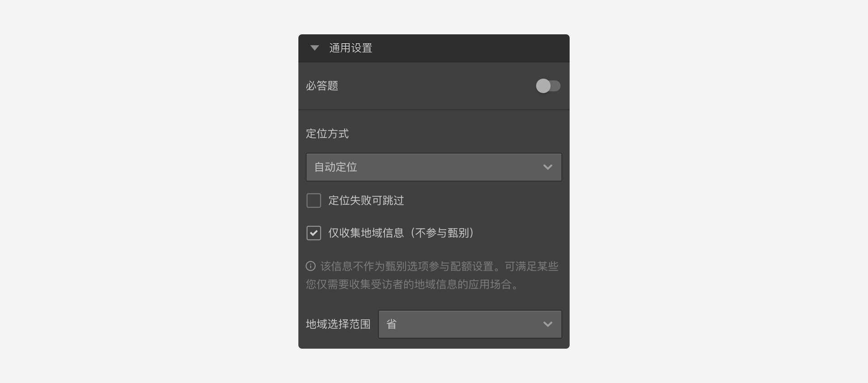Collapse the 通用设置 section triangle

tap(315, 48)
